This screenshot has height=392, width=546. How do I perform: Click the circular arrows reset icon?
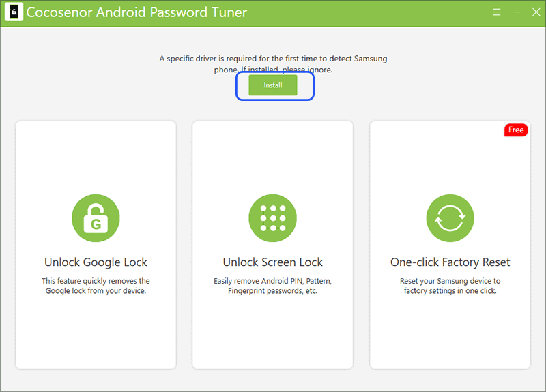coord(450,218)
